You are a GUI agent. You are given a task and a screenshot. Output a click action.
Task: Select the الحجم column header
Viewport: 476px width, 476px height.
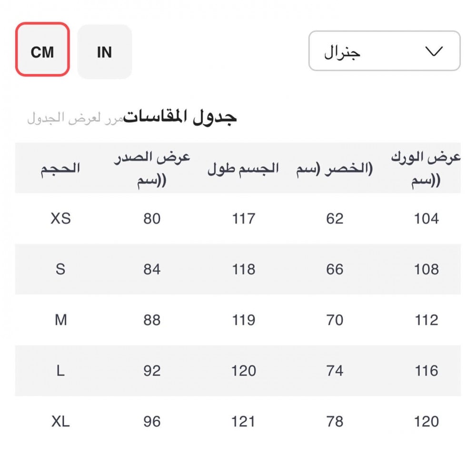(x=60, y=168)
